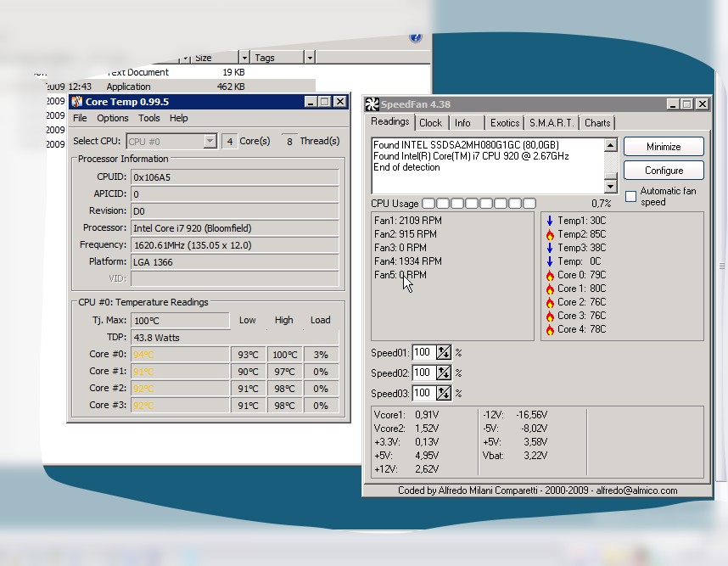Open the Options menu in Core Temp
The image size is (728, 566).
[x=112, y=118]
